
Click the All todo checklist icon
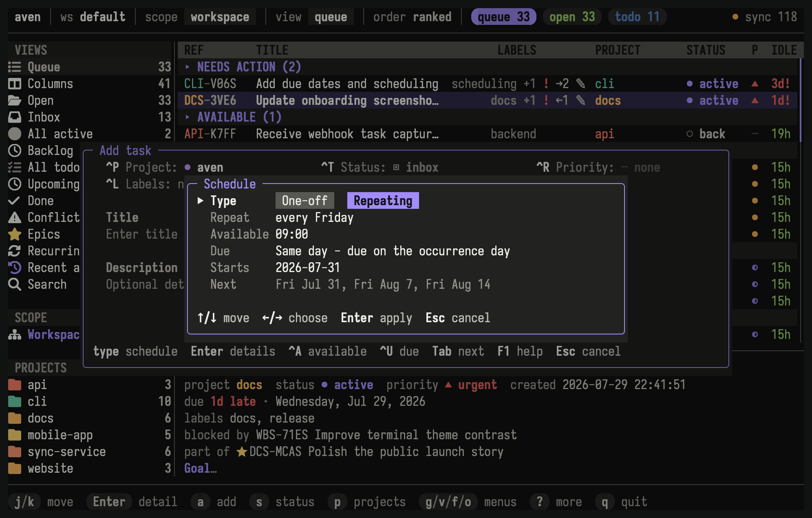[15, 167]
